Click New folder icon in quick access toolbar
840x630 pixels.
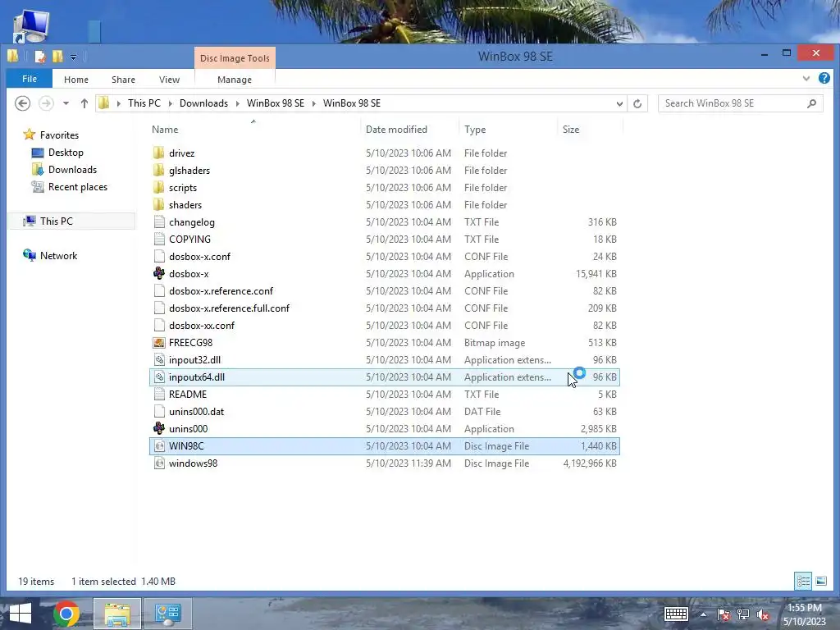point(57,57)
